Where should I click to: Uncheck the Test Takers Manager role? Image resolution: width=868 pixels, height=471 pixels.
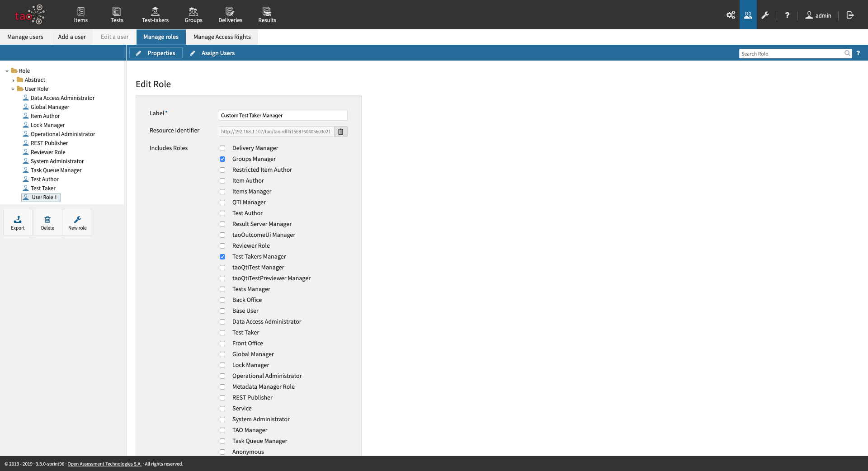[x=222, y=257]
